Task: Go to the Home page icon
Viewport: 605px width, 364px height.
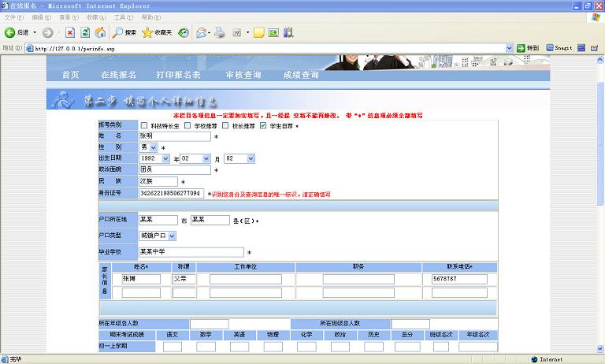Action: coord(100,32)
